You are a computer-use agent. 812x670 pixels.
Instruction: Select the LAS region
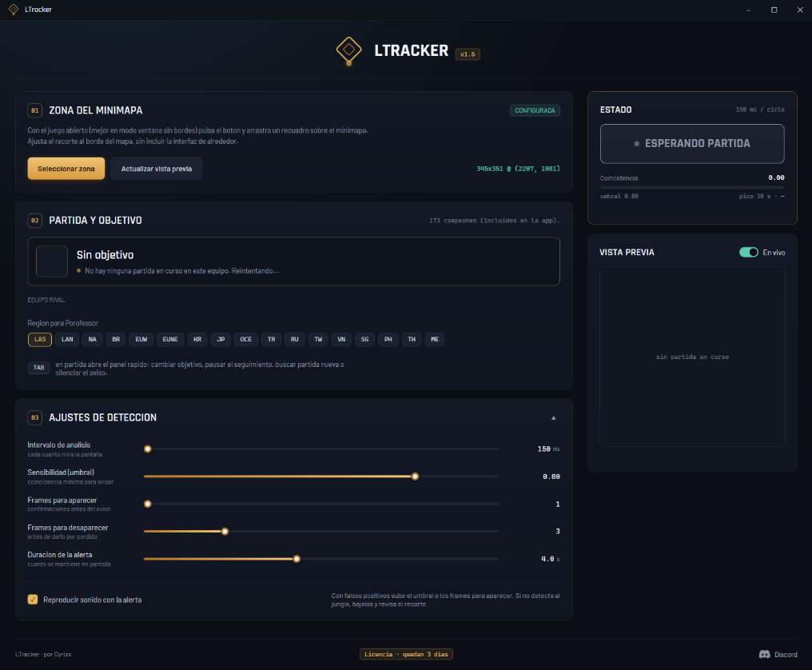click(x=40, y=340)
